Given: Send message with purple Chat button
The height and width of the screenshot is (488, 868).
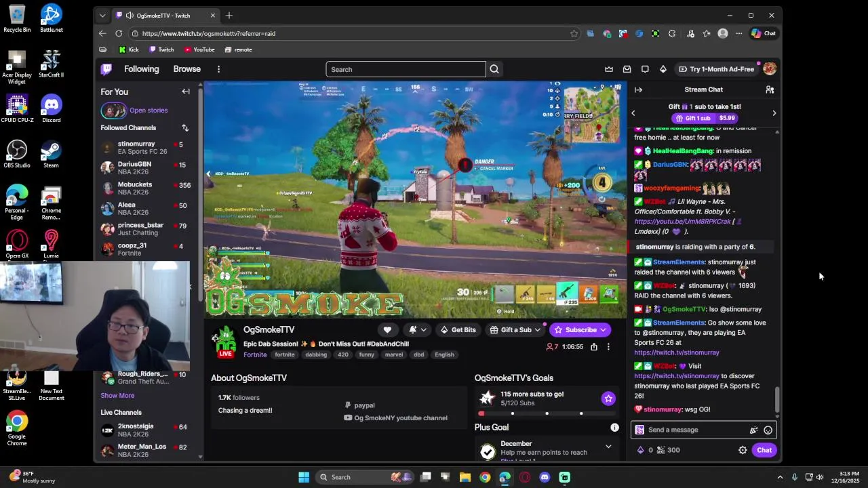Looking at the screenshot, I should 764,450.
